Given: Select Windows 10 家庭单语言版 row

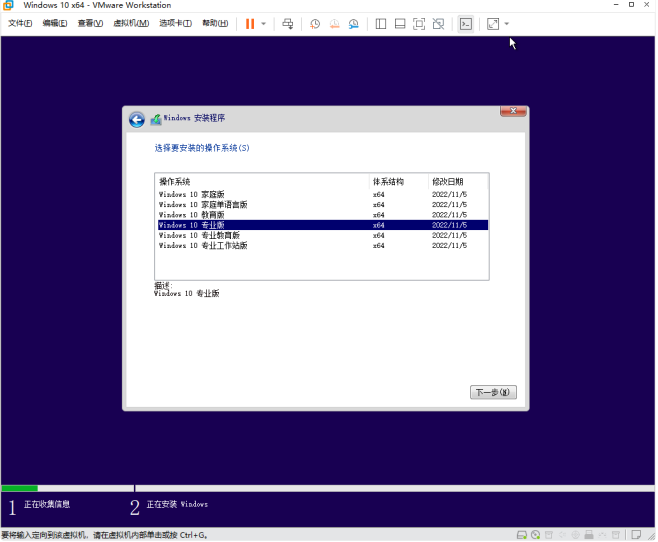Looking at the screenshot, I should [x=323, y=204].
